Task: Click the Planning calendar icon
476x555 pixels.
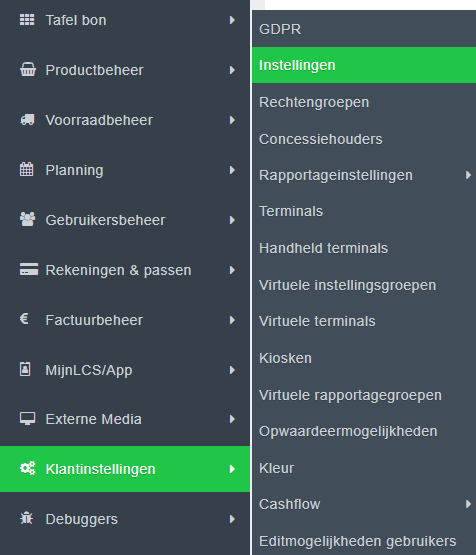Action: coord(27,169)
